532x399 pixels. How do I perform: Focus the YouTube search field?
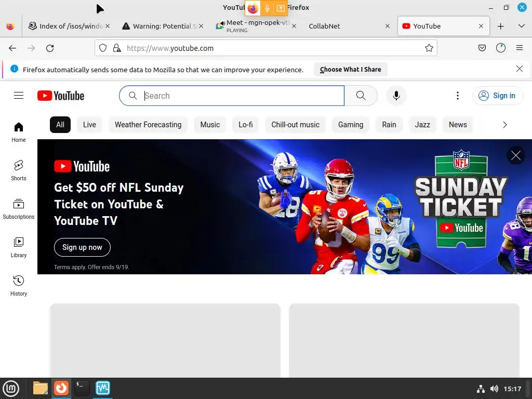232,96
